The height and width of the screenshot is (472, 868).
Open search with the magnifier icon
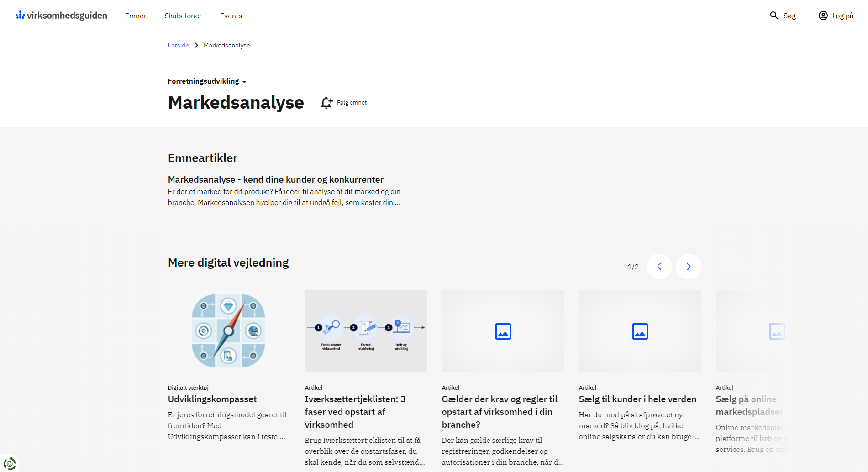tap(774, 16)
